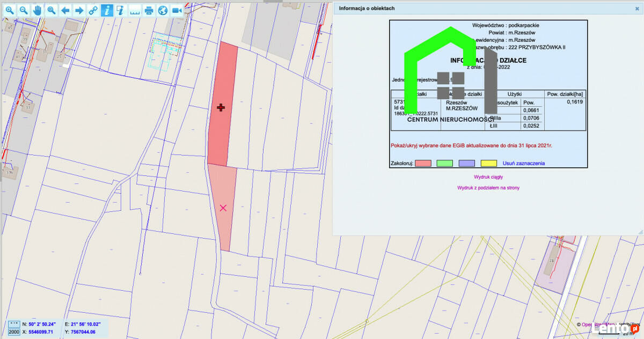Click the globe map services icon
This screenshot has width=644, height=339.
163,10
